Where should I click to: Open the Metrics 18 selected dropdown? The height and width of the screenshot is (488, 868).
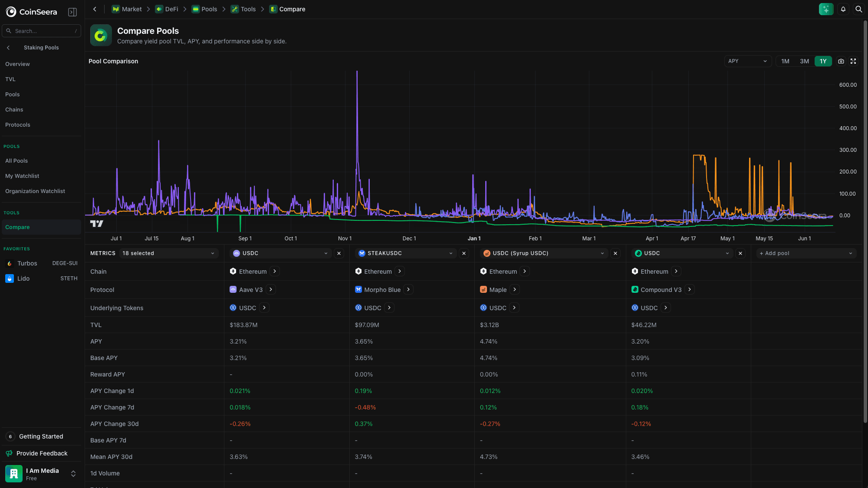pos(169,253)
